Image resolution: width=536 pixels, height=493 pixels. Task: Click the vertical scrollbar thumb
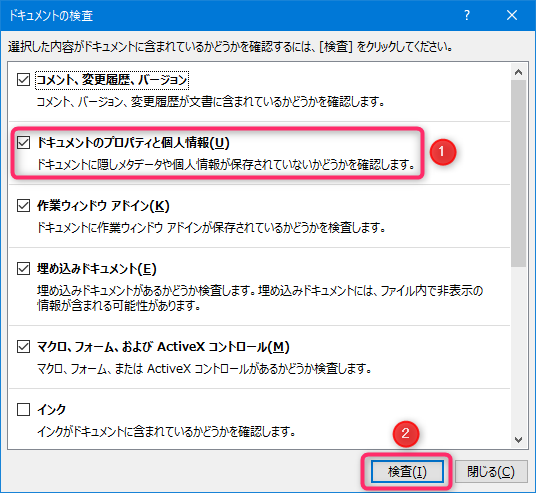[519, 173]
